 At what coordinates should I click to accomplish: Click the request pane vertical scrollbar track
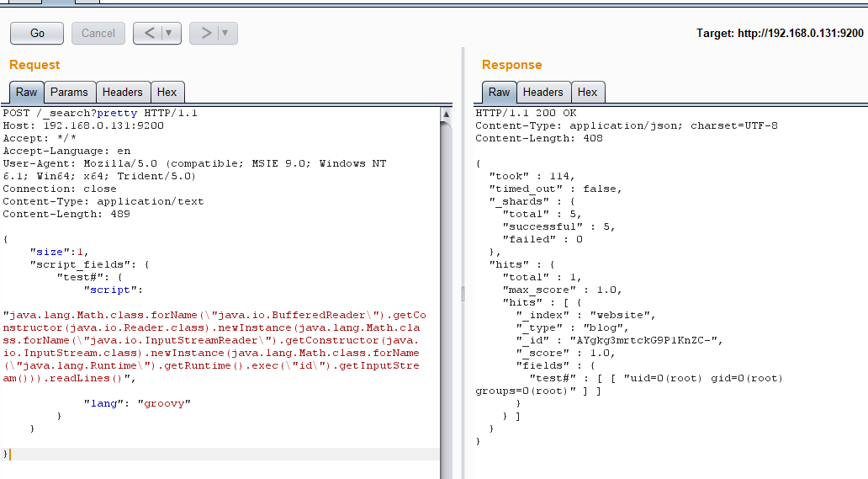pyautogui.click(x=446, y=299)
